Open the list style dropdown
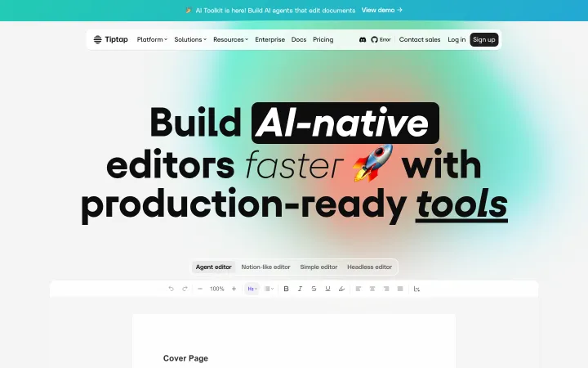588x368 pixels. click(269, 289)
